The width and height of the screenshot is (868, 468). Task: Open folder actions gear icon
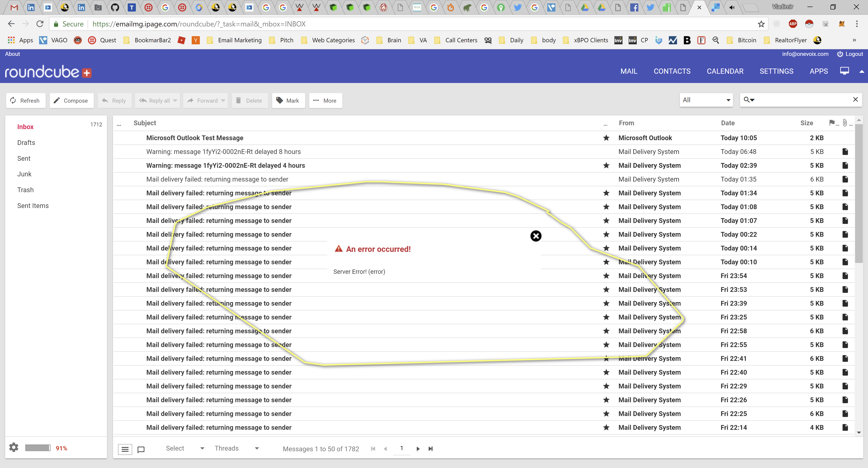(14, 447)
